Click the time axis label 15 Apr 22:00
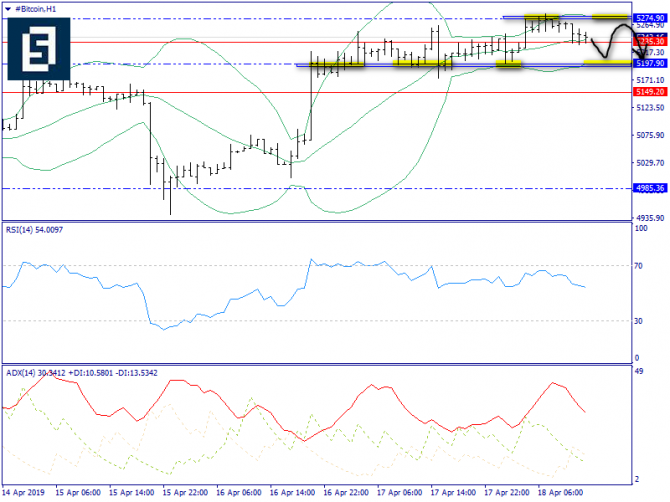This screenshot has width=670, height=502. [185, 493]
